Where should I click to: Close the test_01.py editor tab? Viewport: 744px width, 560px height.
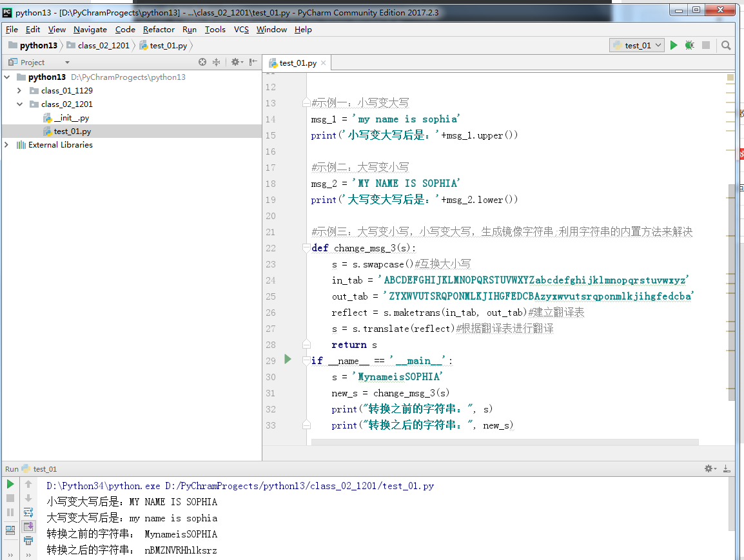(x=324, y=63)
